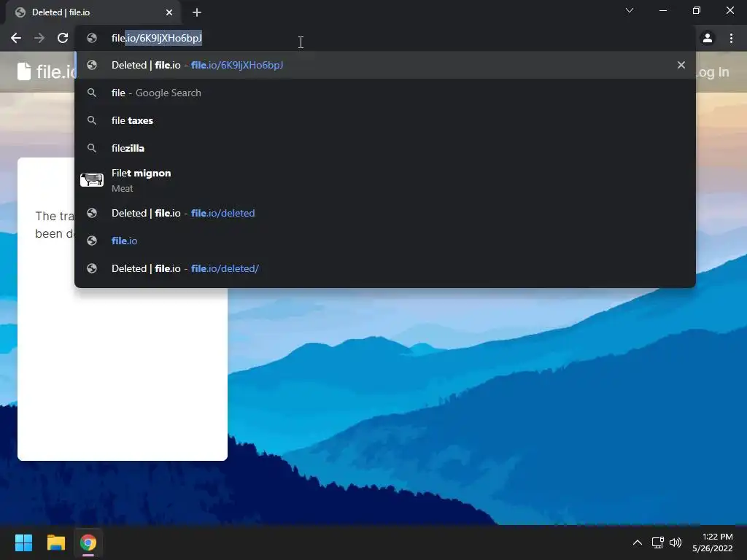Open the file.io/deleted/ suggestion with trailing slash
Screen dimensions: 747x560
(385, 268)
